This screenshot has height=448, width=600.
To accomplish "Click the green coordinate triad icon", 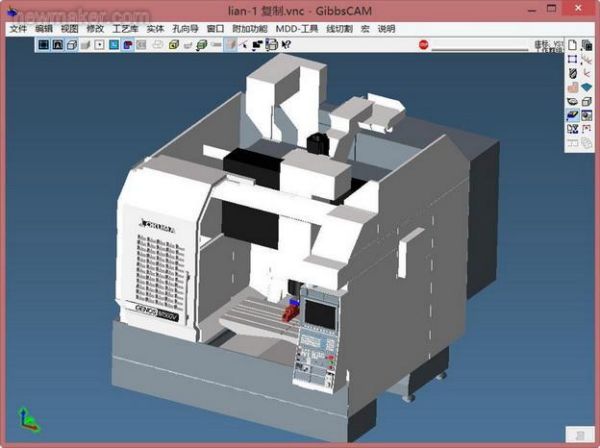I will click(x=28, y=420).
